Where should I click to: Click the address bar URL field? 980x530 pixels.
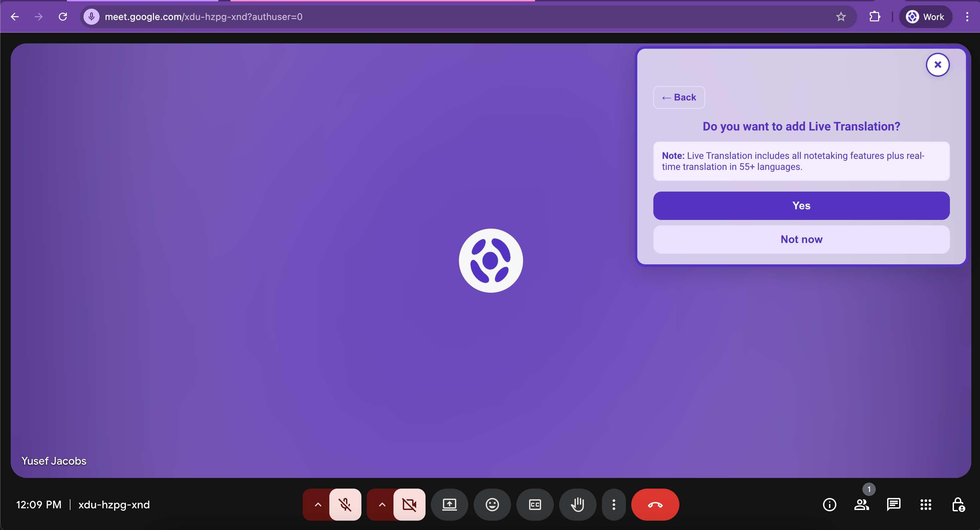tap(457, 17)
